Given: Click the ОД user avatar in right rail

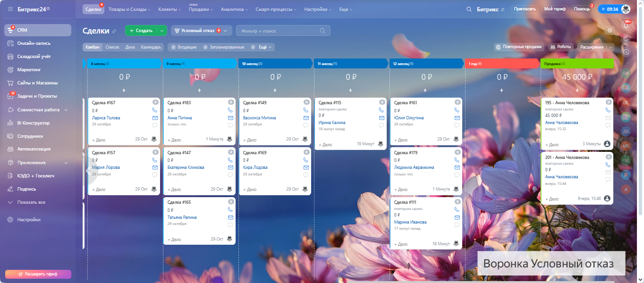Looking at the screenshot, I should click(x=626, y=160).
